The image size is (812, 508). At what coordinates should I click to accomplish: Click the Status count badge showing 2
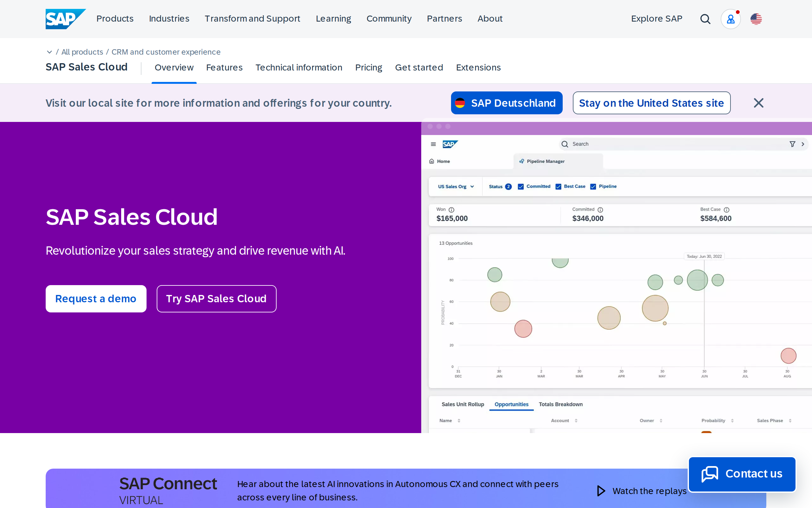coord(508,186)
